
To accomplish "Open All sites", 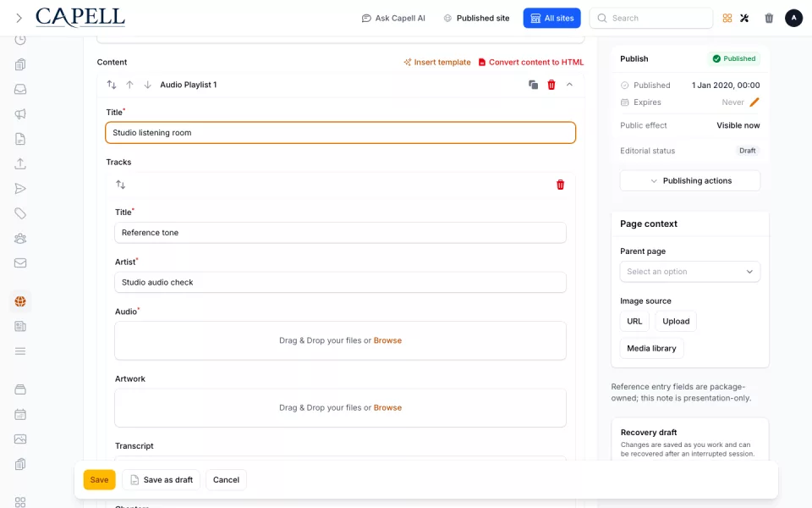I will [x=551, y=18].
